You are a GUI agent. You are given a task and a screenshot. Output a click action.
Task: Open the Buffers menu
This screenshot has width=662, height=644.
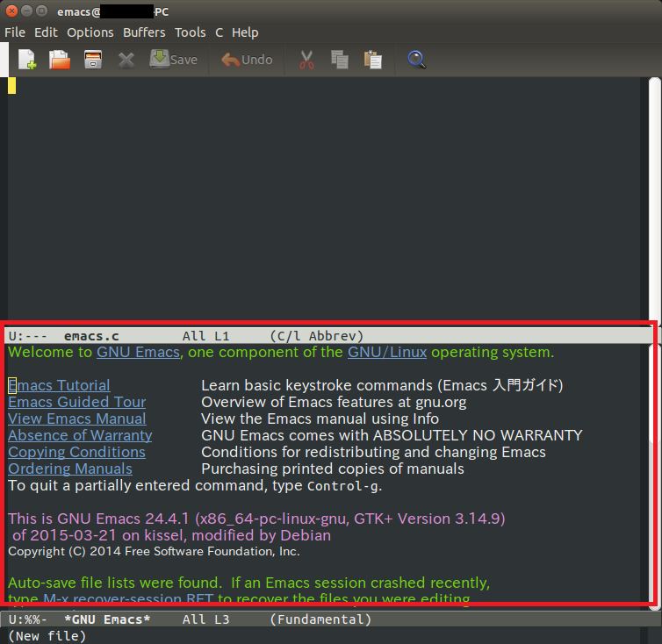144,32
